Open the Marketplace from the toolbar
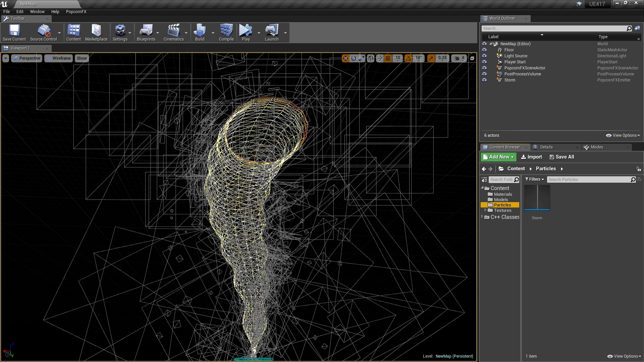The image size is (644, 362). click(96, 33)
